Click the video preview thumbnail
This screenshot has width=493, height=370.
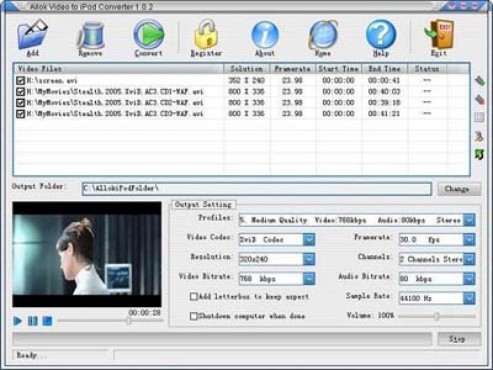(x=87, y=254)
